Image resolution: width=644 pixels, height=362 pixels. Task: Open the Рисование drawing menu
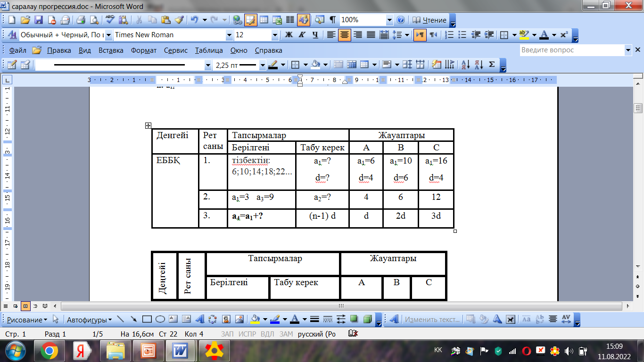click(x=27, y=320)
